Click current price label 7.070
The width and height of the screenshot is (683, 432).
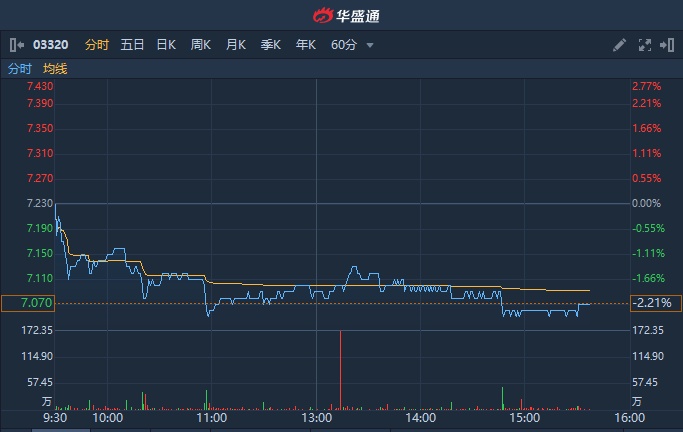28,303
